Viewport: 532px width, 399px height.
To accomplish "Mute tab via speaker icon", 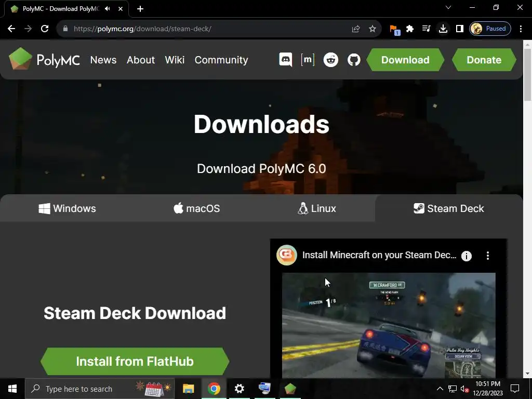I will [x=108, y=9].
